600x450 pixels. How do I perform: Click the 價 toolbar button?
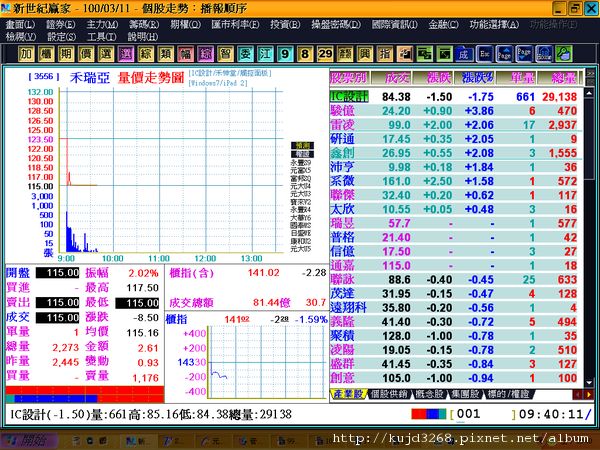click(86, 54)
